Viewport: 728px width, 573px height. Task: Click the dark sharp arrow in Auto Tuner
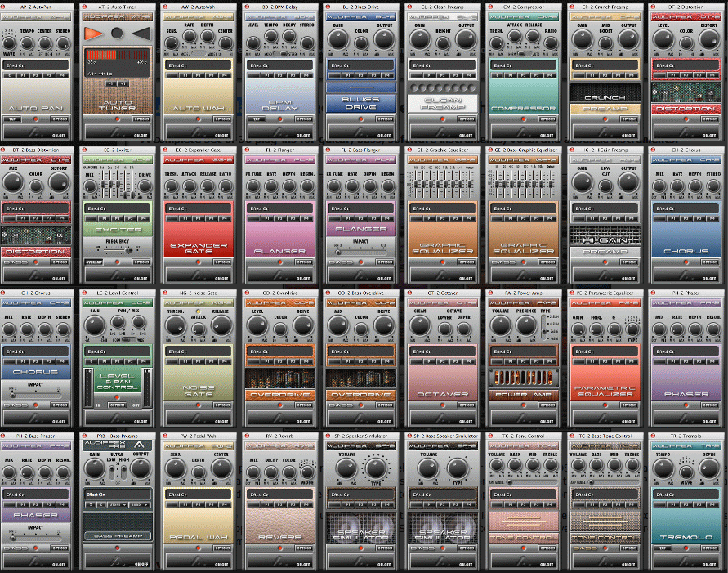(141, 34)
